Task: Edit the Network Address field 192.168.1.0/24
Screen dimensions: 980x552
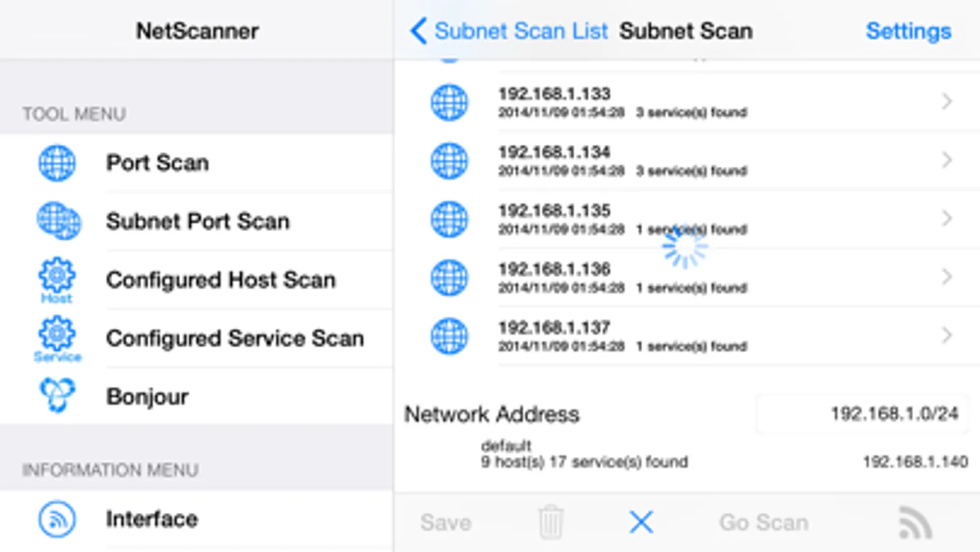Action: pyautogui.click(x=862, y=414)
